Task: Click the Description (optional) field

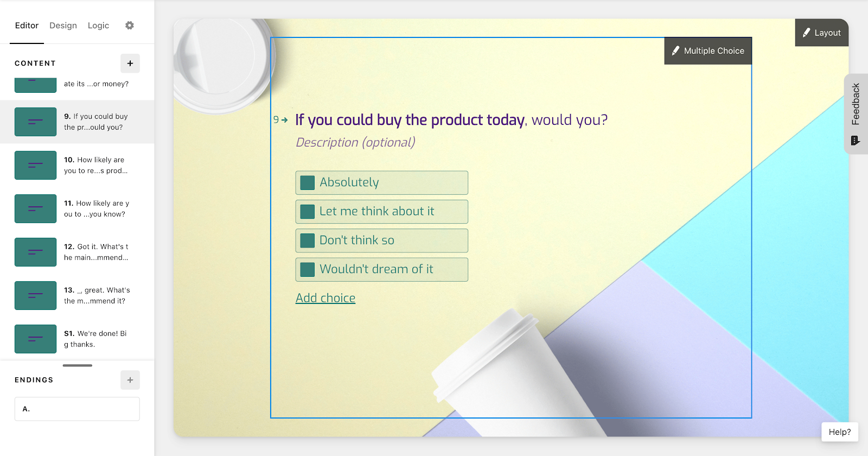Action: point(356,142)
